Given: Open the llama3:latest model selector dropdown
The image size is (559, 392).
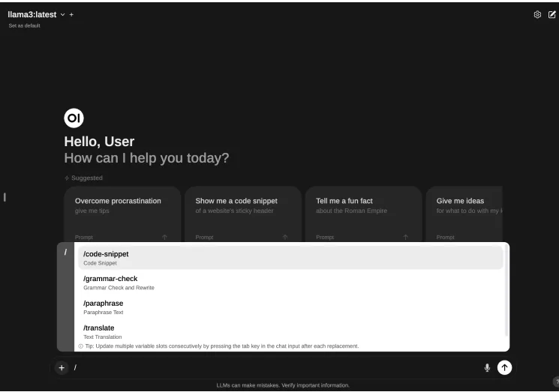Looking at the screenshot, I should [x=36, y=14].
